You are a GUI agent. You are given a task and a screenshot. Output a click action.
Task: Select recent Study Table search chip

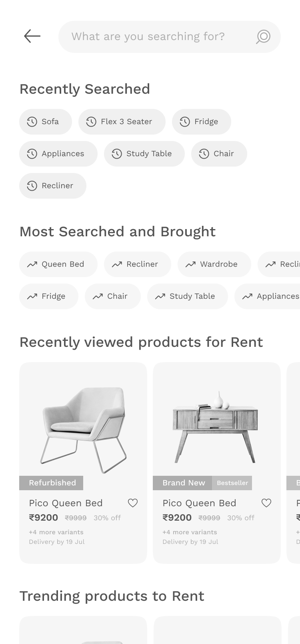(x=144, y=154)
